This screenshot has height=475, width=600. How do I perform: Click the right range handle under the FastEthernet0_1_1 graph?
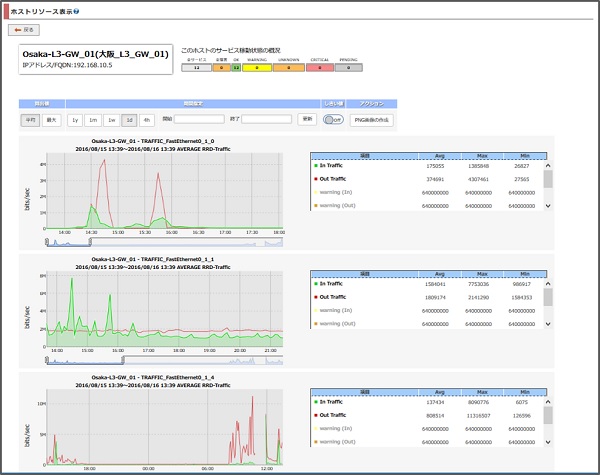coord(123,360)
